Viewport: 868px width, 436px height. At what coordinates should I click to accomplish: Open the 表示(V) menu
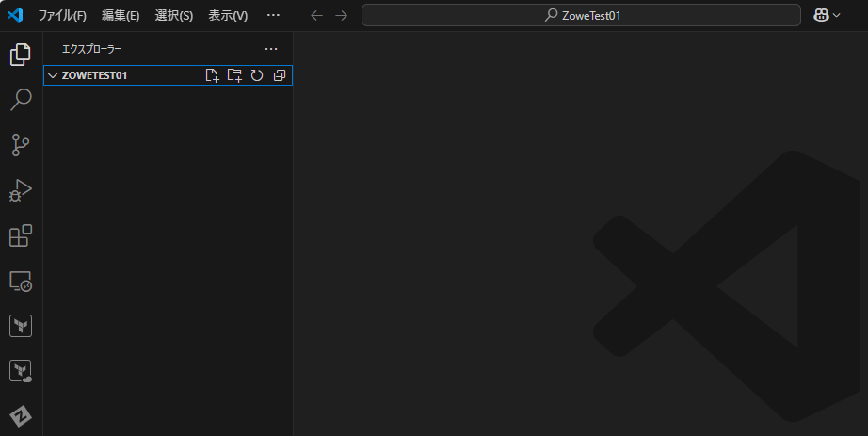[x=228, y=15]
